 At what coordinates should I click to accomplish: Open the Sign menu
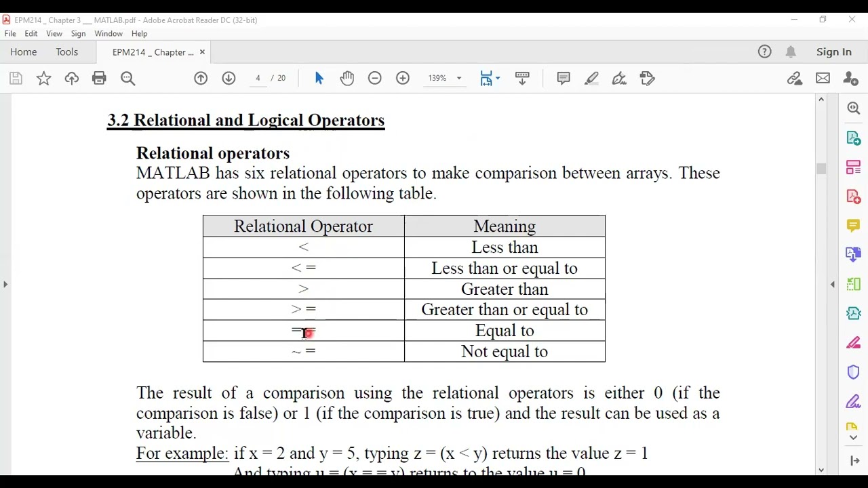(79, 34)
